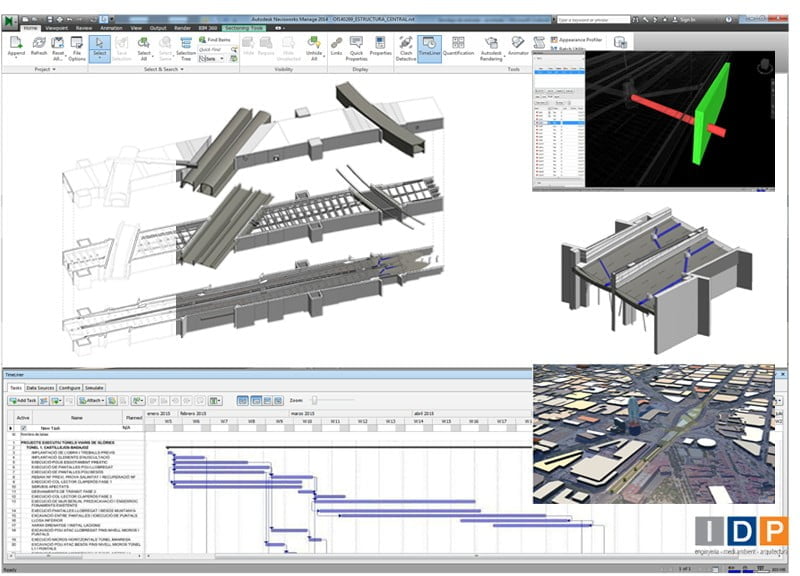Click the Append tool in the ribbon

[16, 48]
